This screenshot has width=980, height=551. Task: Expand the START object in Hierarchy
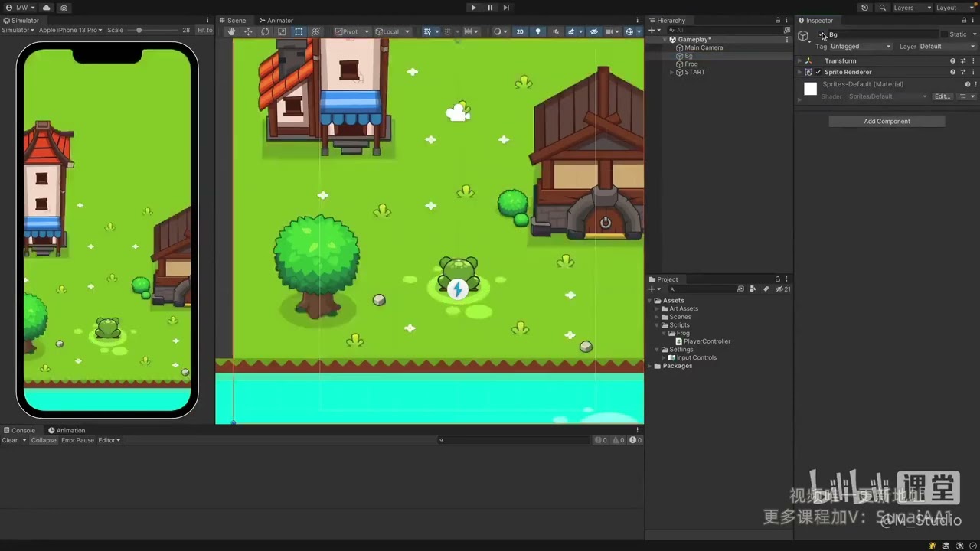click(x=671, y=72)
